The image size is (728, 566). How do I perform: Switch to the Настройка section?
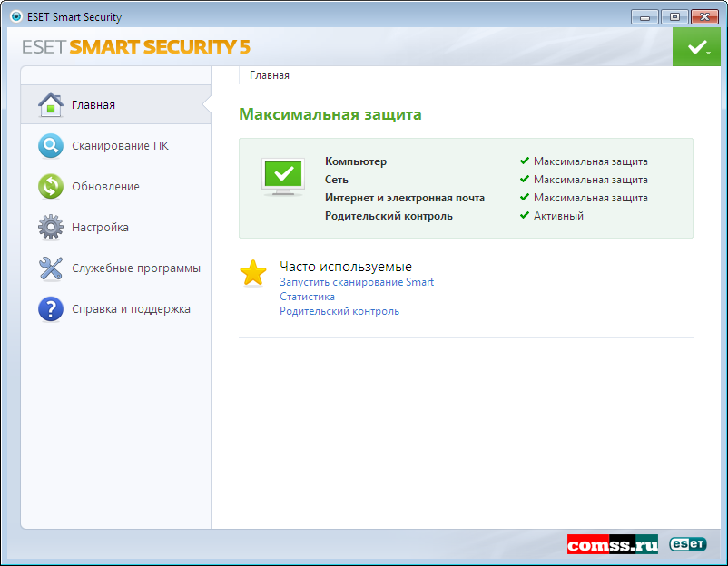point(100,228)
